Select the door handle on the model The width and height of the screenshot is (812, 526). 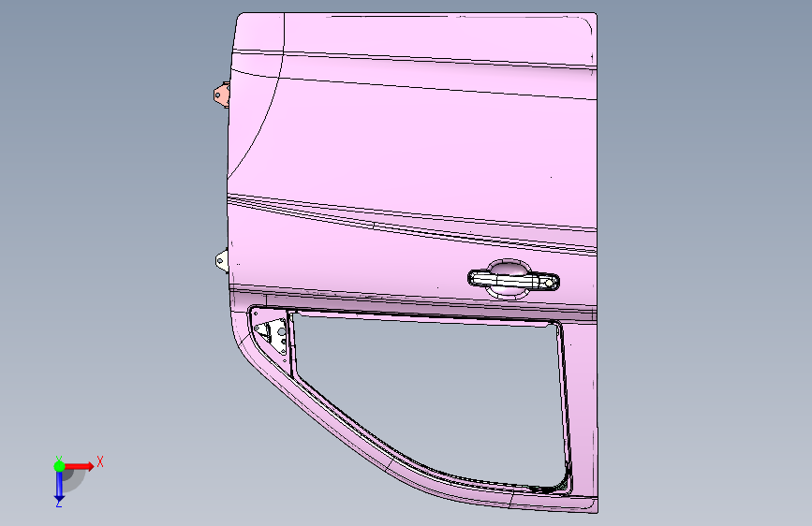(x=513, y=280)
